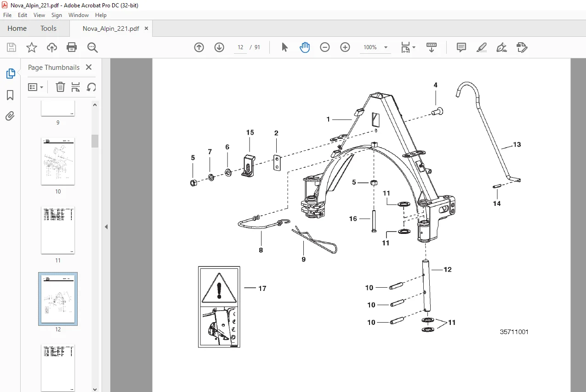Open the fit page options icon
This screenshot has width=586, height=392.
coord(405,47)
